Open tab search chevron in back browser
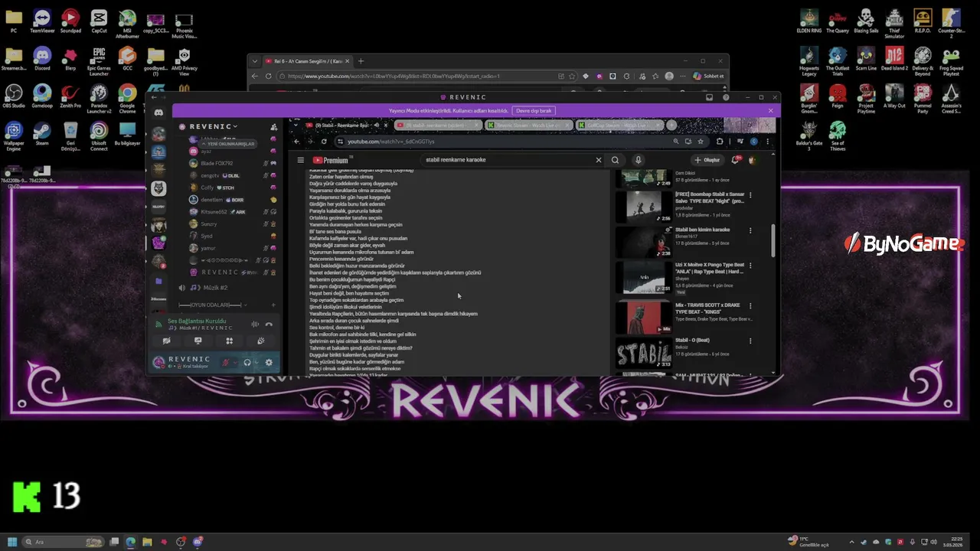Image resolution: width=980 pixels, height=551 pixels. coord(256,61)
